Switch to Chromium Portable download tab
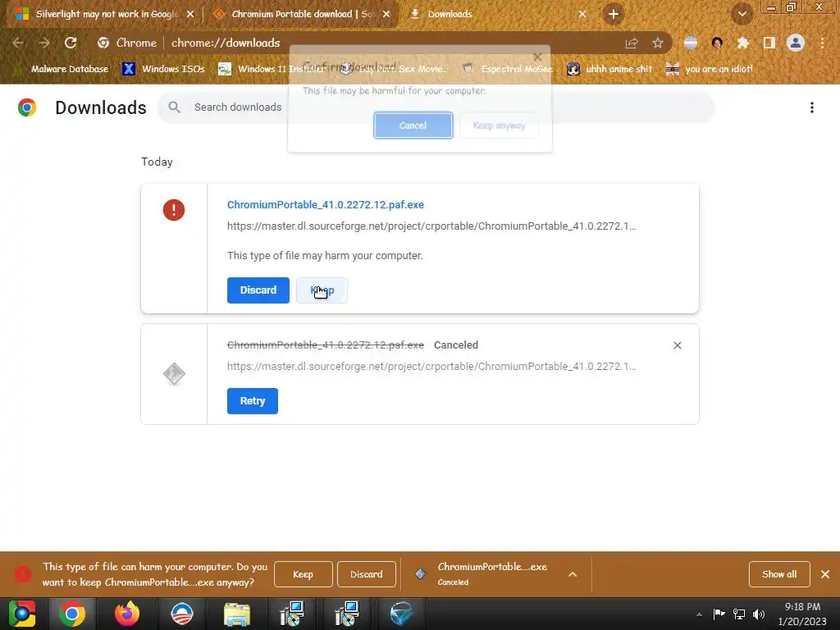 [x=301, y=14]
